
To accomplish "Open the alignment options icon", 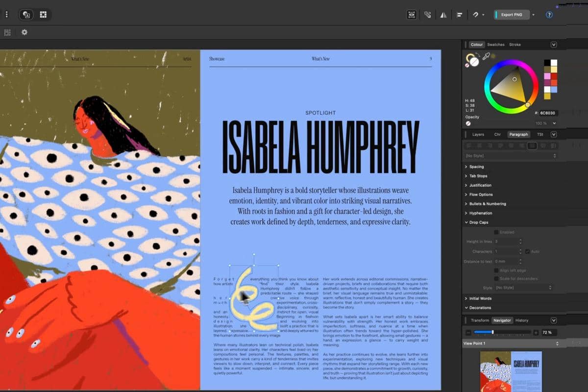I will [460, 15].
